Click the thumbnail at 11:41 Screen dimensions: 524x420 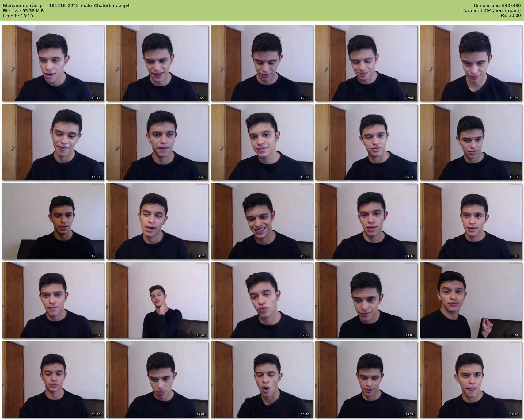point(157,300)
